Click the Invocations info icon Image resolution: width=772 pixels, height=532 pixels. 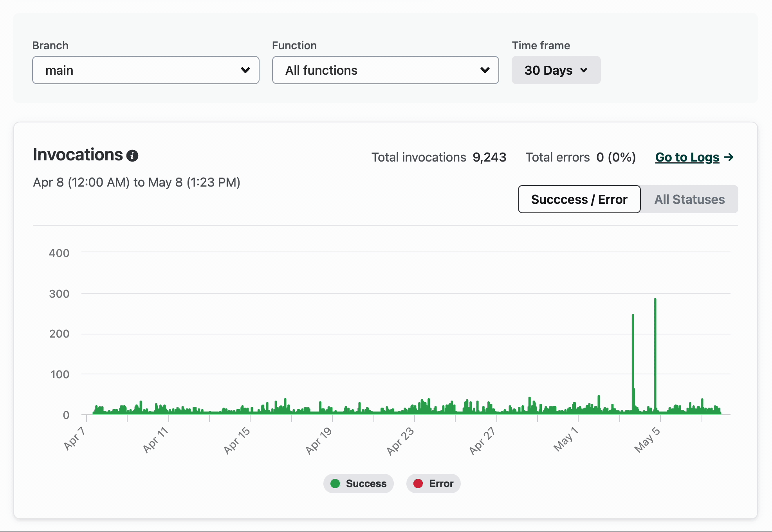pyautogui.click(x=132, y=156)
